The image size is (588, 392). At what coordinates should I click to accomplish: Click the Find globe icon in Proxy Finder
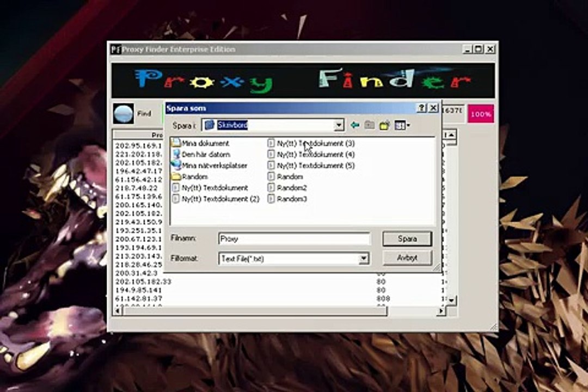(x=124, y=114)
